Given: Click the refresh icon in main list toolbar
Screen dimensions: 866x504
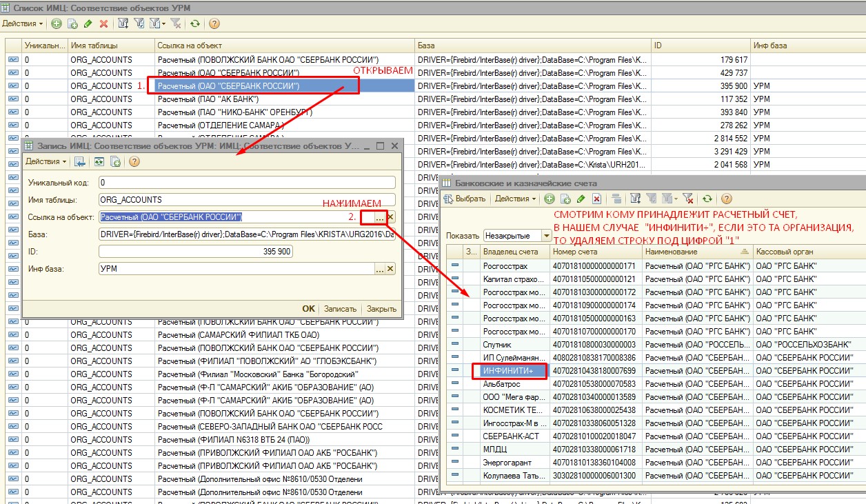Looking at the screenshot, I should click(x=195, y=23).
